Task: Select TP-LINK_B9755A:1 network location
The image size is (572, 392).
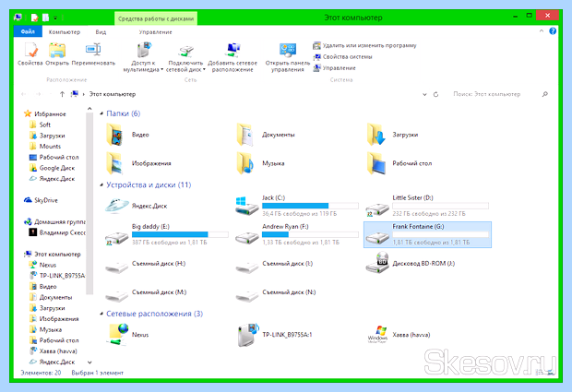Action: (274, 335)
